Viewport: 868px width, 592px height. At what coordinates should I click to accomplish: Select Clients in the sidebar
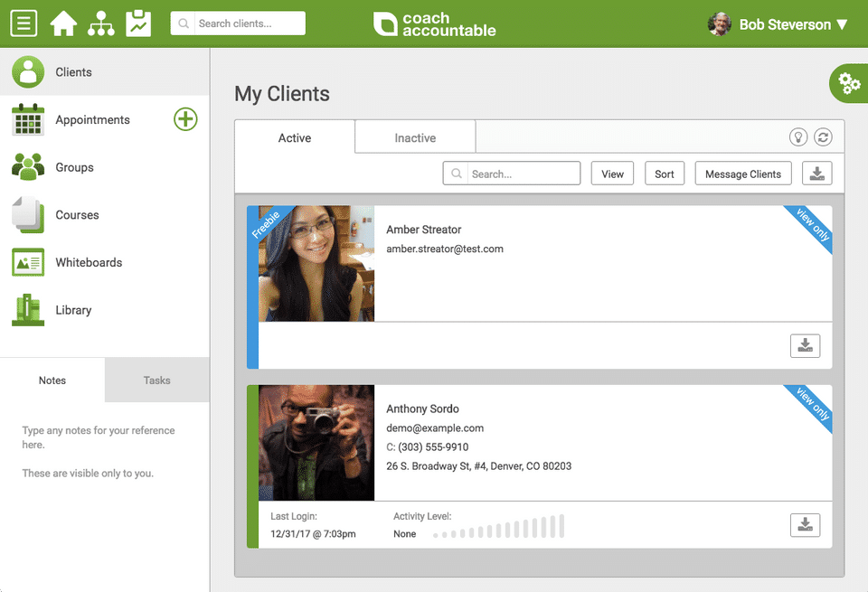coord(105,72)
